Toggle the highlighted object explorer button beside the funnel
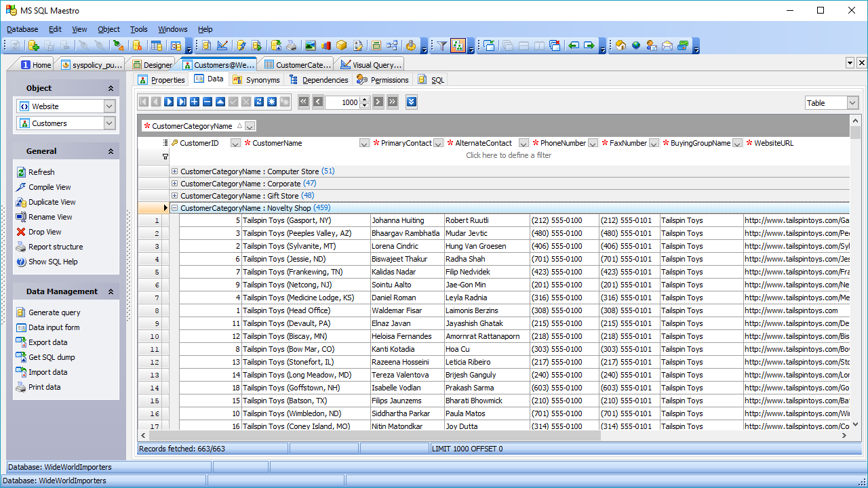 pos(458,45)
